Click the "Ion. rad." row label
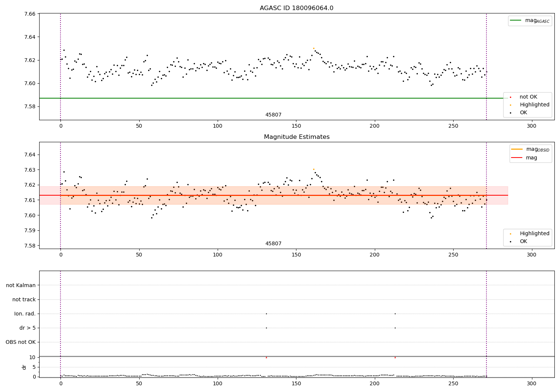Screen dimensions: 560x392 click(25, 314)
